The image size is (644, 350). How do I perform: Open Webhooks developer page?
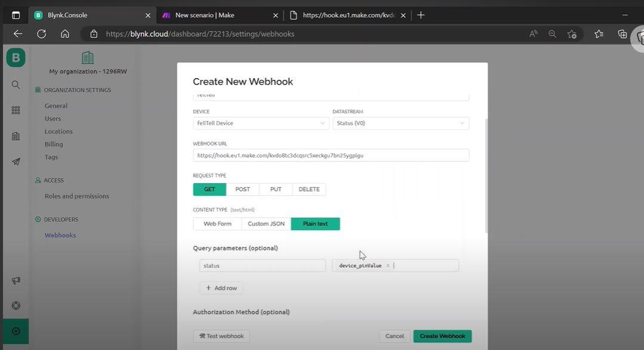(60, 235)
